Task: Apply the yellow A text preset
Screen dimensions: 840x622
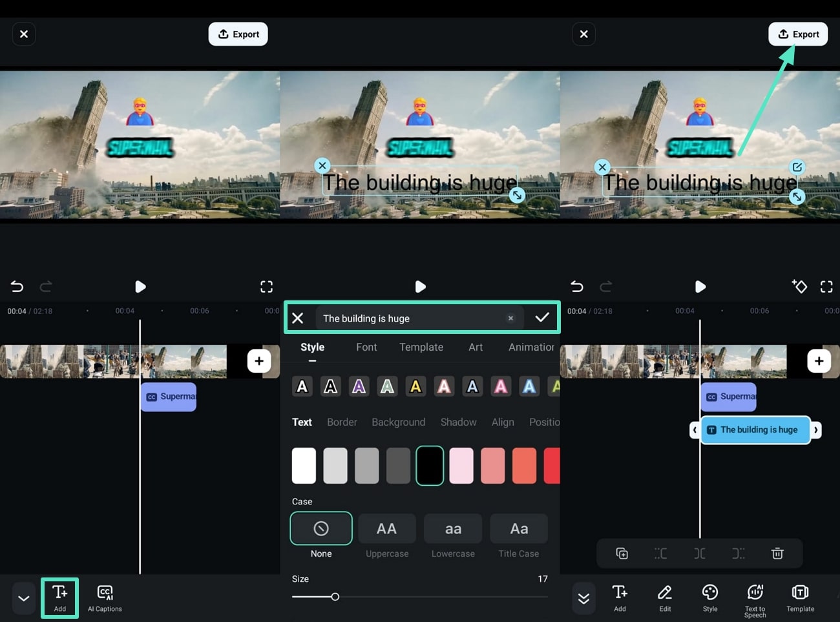Action: pyautogui.click(x=415, y=387)
